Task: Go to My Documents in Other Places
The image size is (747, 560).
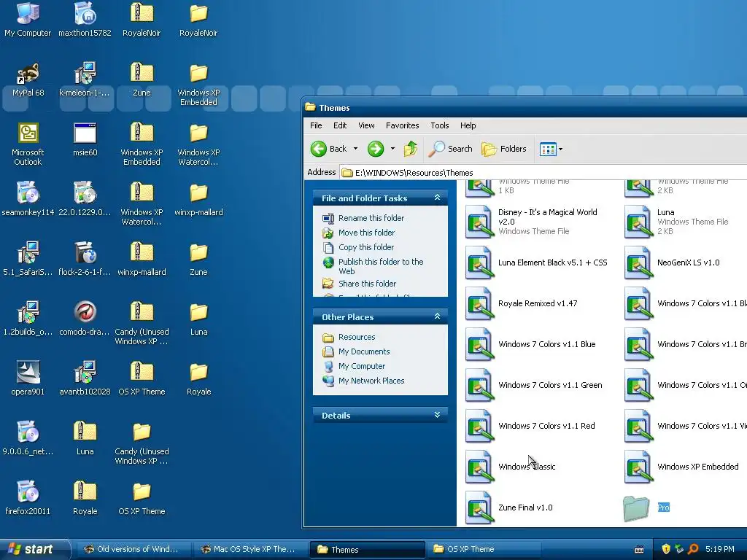Action: pyautogui.click(x=364, y=352)
